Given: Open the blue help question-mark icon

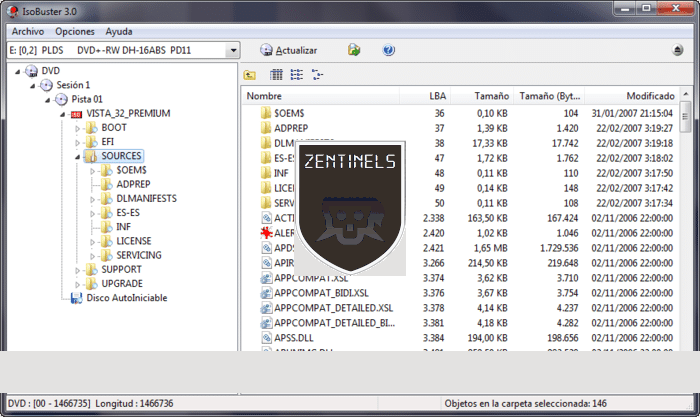Looking at the screenshot, I should 388,50.
